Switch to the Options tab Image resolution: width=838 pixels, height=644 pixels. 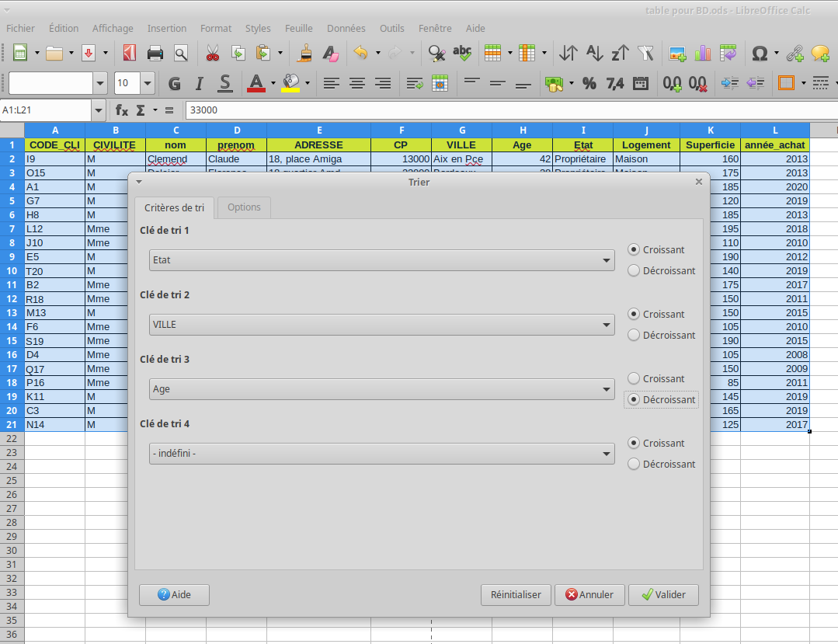pos(244,207)
